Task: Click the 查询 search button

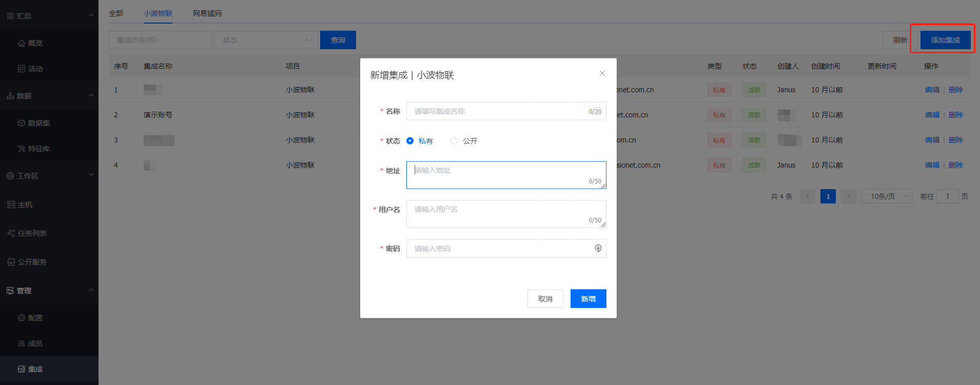Action: (x=338, y=40)
